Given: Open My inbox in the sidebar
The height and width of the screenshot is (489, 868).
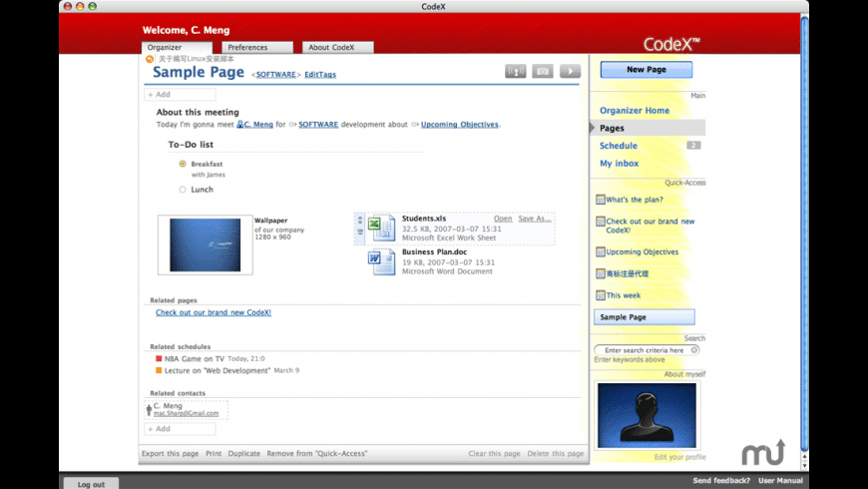Looking at the screenshot, I should (619, 164).
